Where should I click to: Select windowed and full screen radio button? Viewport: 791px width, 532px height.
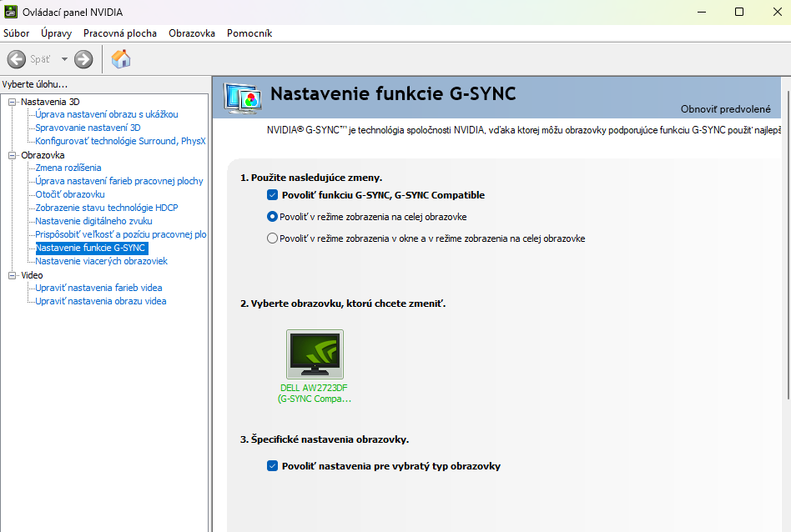[x=272, y=238]
